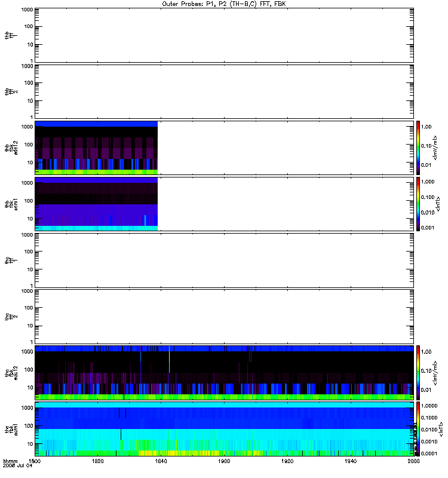Click the '10' y-axis tick of the thc fbk scm1 panel
This screenshot has height=478, width=448.
click(30, 444)
